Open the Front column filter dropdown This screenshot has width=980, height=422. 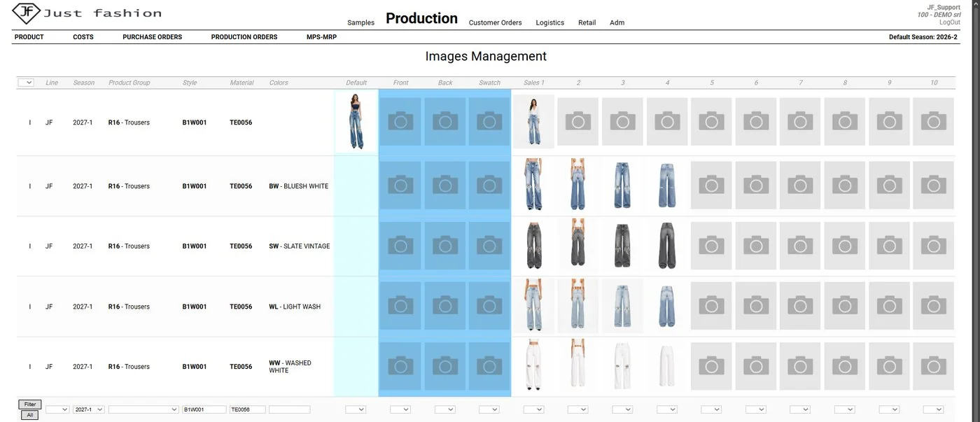tap(400, 409)
